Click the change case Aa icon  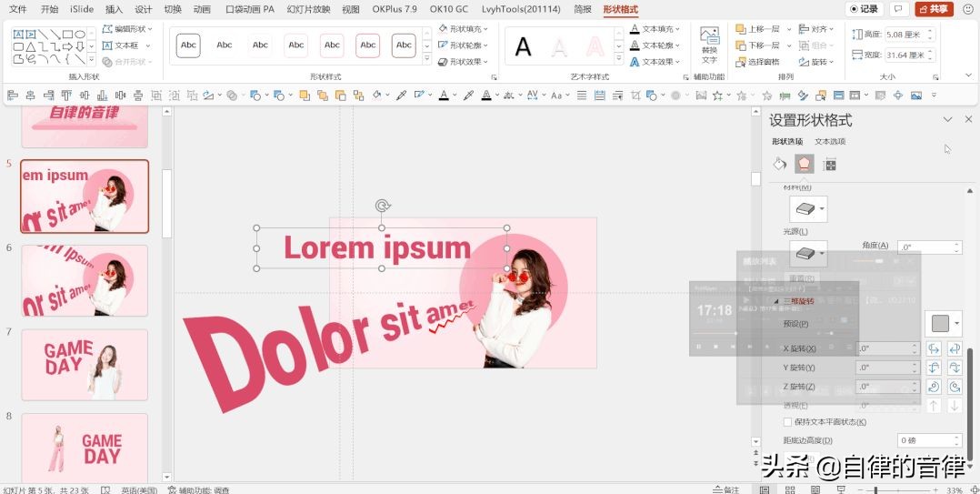tap(555, 96)
